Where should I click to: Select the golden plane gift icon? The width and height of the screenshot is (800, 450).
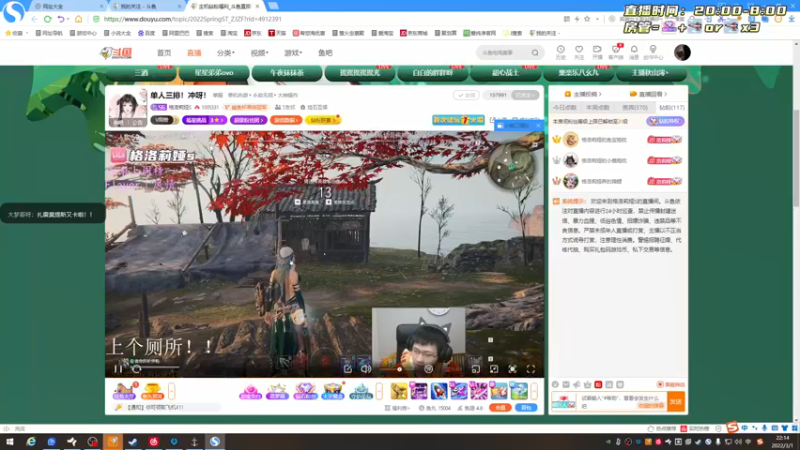(399, 391)
